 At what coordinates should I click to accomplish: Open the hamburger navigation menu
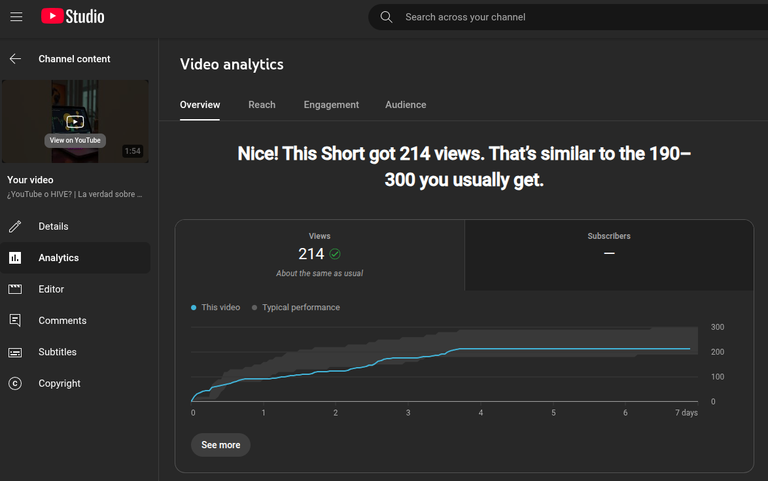click(x=16, y=17)
